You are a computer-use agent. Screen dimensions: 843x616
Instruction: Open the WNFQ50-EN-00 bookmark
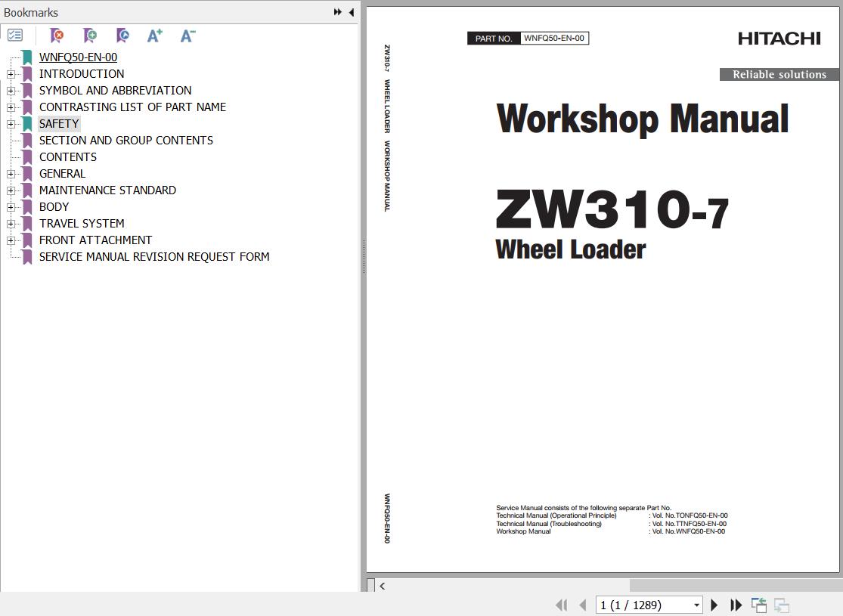coord(78,57)
